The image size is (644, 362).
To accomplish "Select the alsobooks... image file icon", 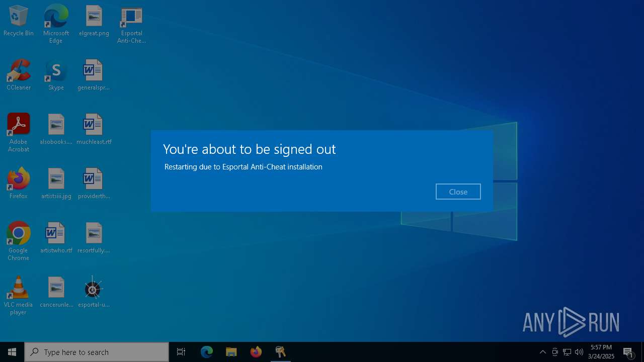I will (x=56, y=130).
